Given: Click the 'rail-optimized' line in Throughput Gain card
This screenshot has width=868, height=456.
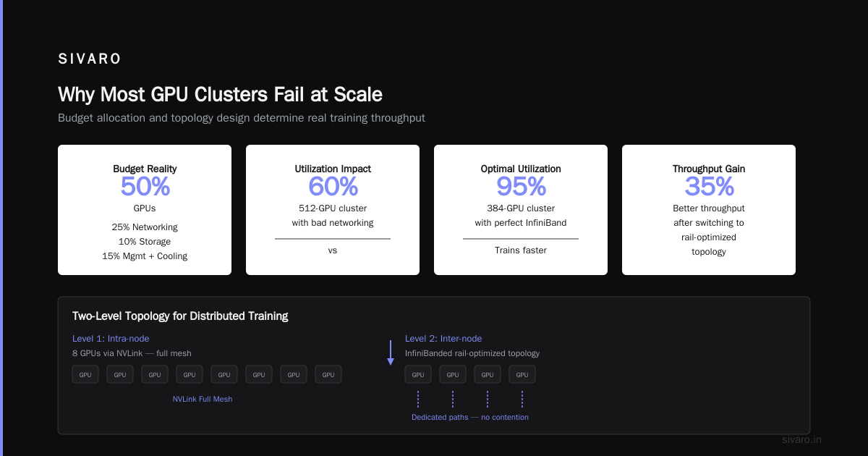Looking at the screenshot, I should [x=709, y=237].
